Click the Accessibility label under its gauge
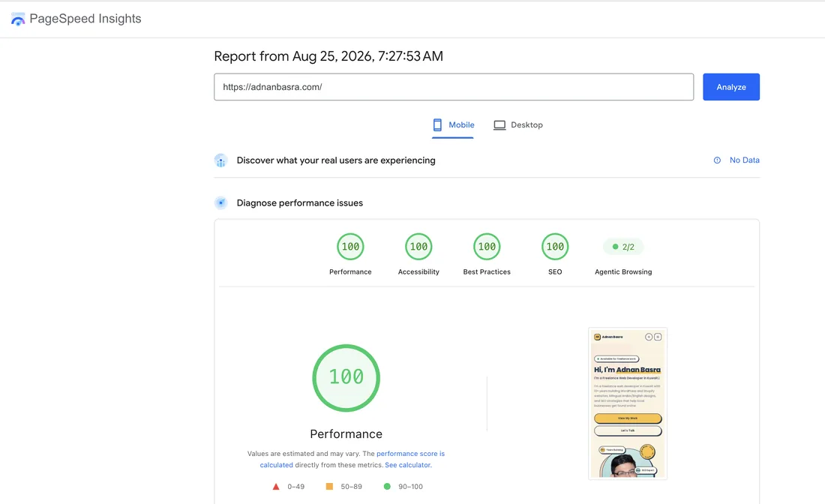Image resolution: width=825 pixels, height=504 pixels. click(x=418, y=272)
